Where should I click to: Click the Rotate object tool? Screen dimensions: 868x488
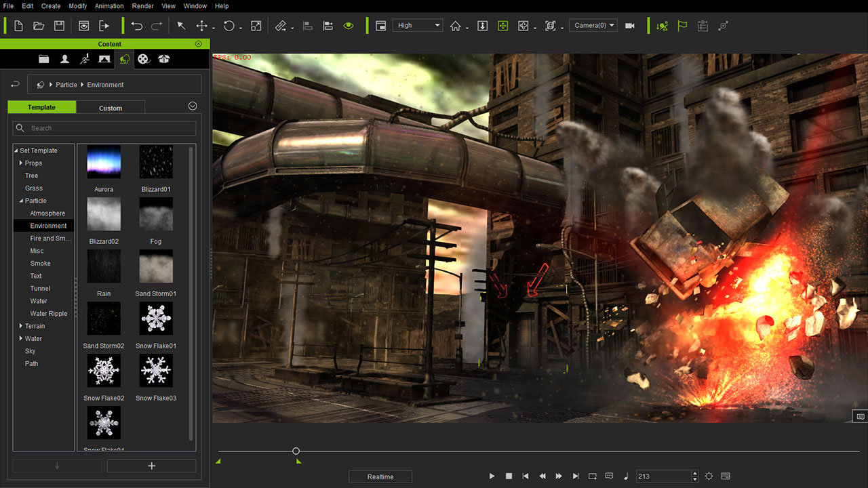[x=229, y=26]
